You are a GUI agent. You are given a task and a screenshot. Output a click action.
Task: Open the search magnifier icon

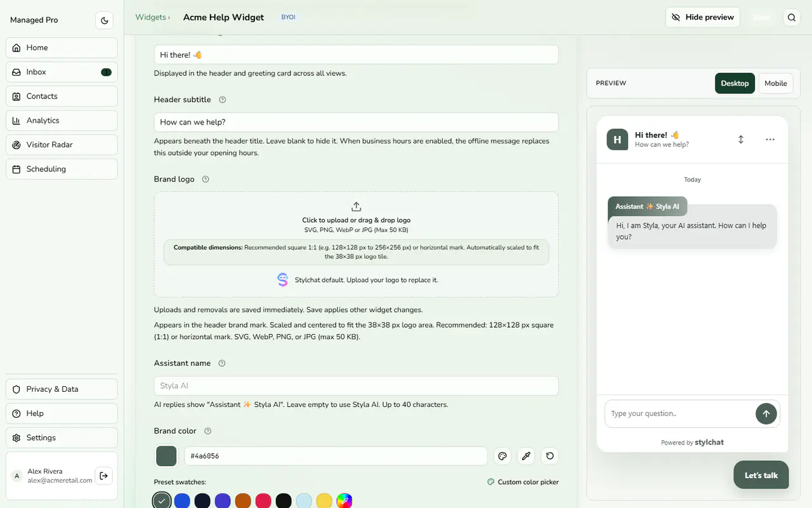(x=792, y=18)
